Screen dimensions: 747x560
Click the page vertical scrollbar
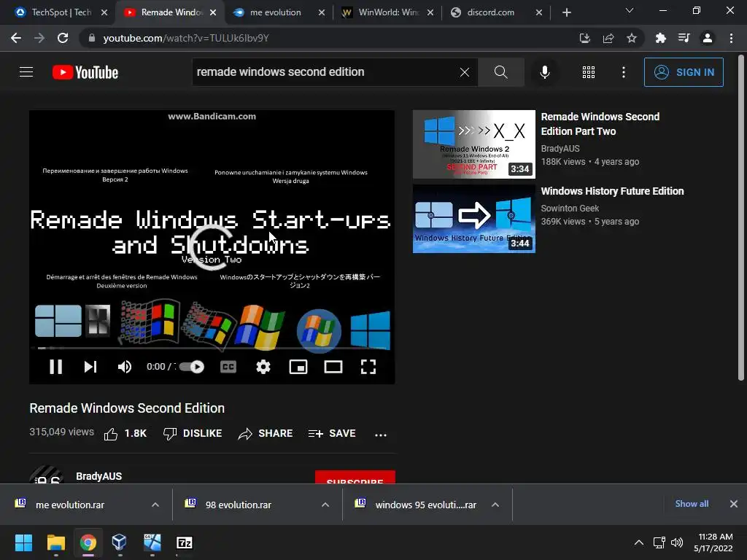[x=741, y=217]
